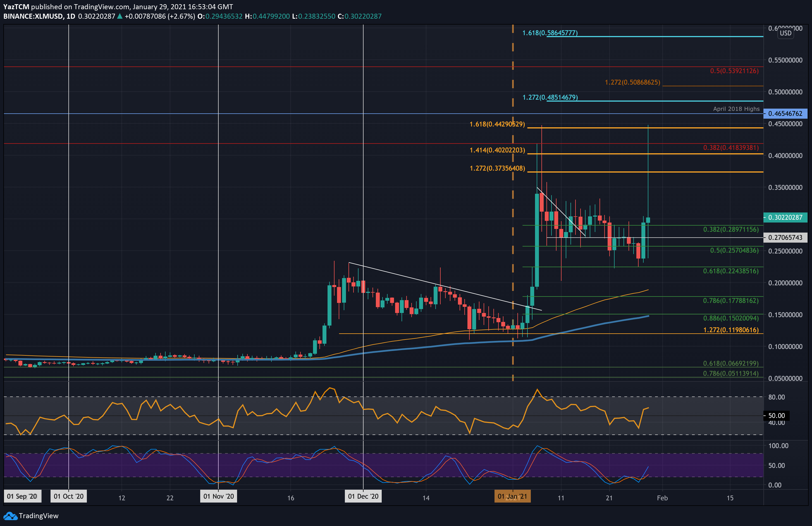Screen dimensions: 812x526
Task: Click the 01 Sep '20 date label
Action: (x=22, y=496)
